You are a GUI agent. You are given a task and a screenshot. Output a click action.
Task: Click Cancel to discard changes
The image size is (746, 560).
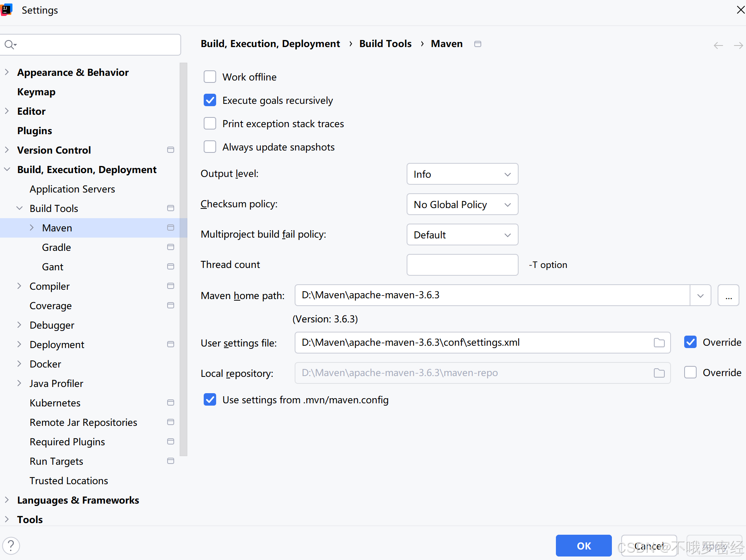click(649, 546)
